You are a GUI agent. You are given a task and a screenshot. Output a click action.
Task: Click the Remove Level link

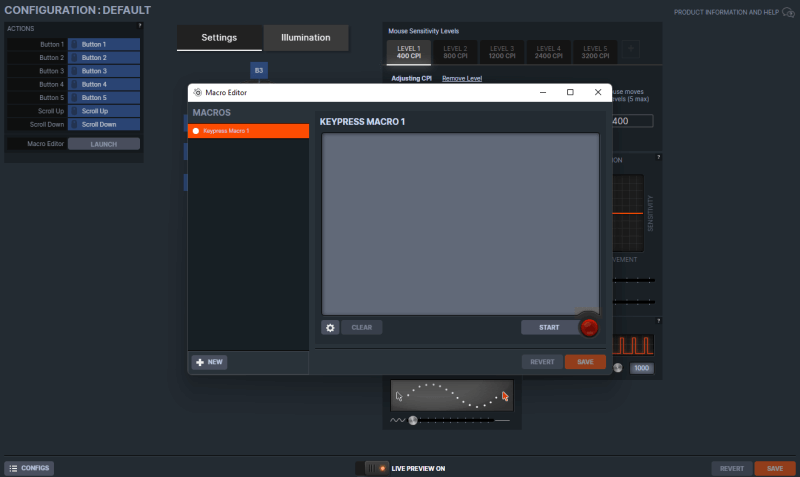pos(462,78)
